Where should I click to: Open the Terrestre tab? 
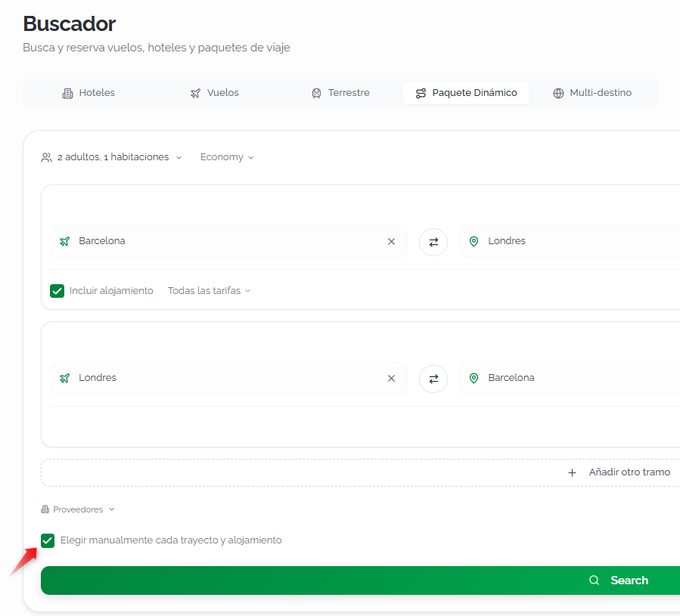point(340,93)
